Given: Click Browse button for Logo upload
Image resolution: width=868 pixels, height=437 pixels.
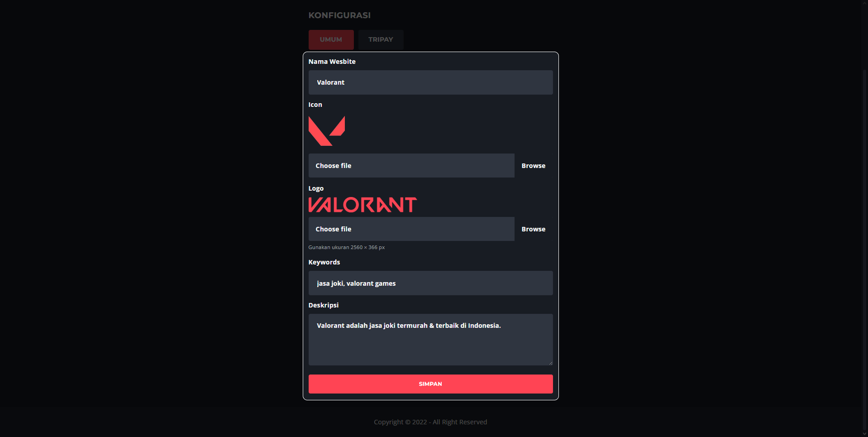Looking at the screenshot, I should coord(534,229).
